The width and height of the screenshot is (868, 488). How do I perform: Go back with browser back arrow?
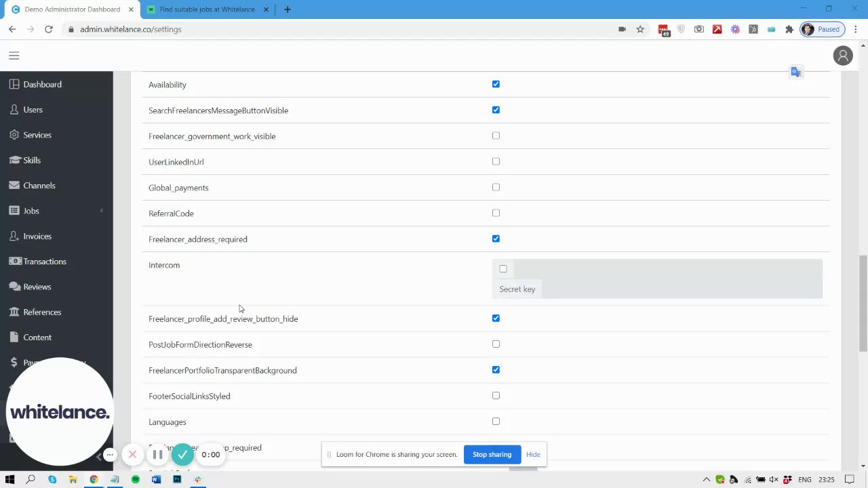pyautogui.click(x=12, y=29)
